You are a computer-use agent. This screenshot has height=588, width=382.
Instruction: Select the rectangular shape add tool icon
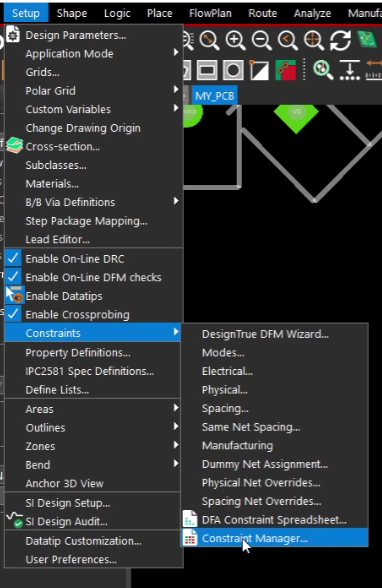pos(207,70)
